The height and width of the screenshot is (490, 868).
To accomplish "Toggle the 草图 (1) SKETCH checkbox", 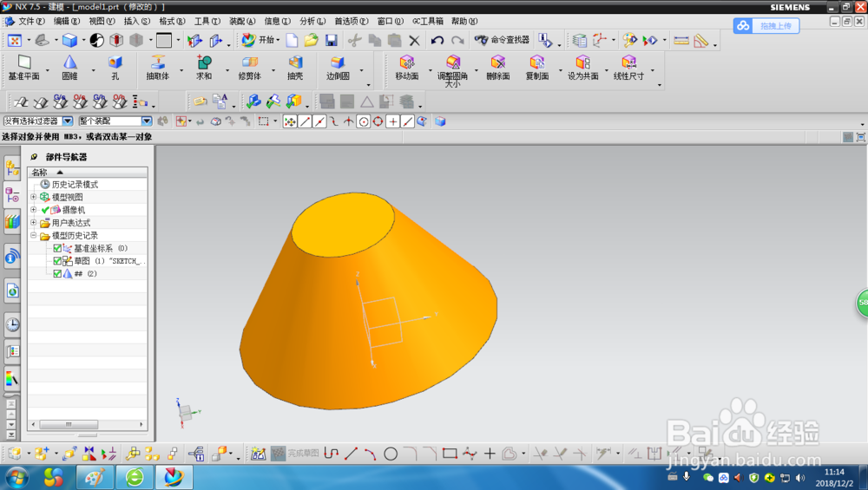I will tap(57, 261).
